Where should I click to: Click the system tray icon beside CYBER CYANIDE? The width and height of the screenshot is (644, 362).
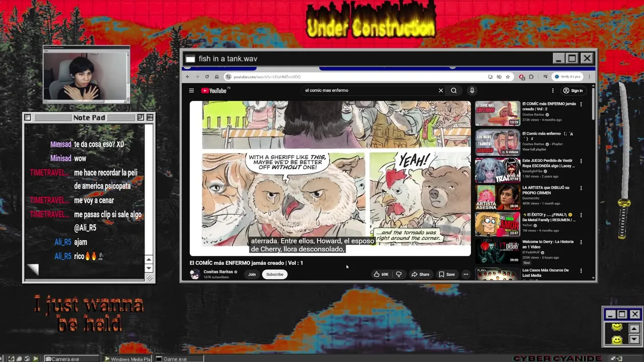[x=613, y=358]
